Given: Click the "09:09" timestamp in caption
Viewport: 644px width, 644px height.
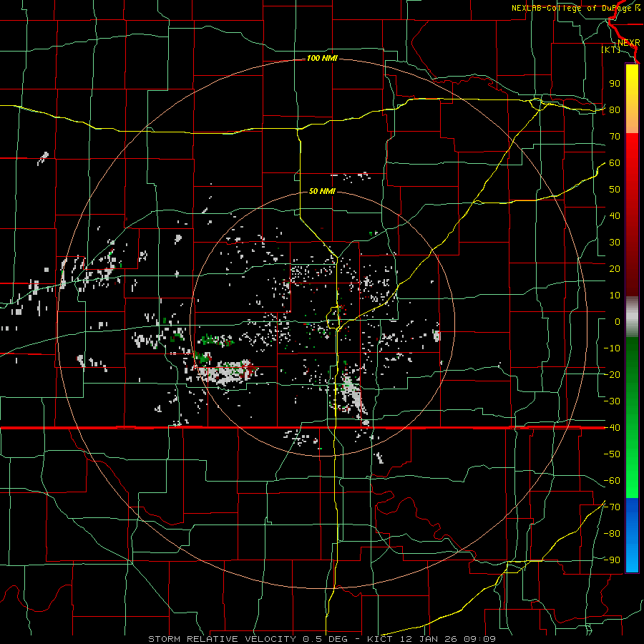Looking at the screenshot, I should (x=480, y=639).
